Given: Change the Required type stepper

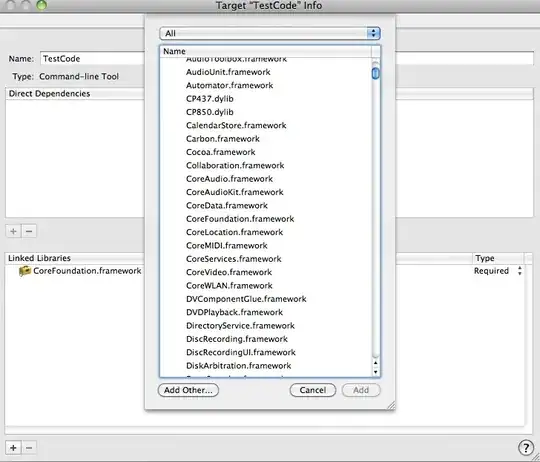Looking at the screenshot, I should 520,271.
